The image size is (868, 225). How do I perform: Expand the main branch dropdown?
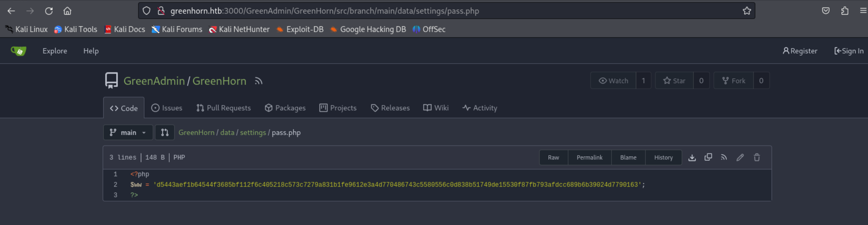(128, 133)
